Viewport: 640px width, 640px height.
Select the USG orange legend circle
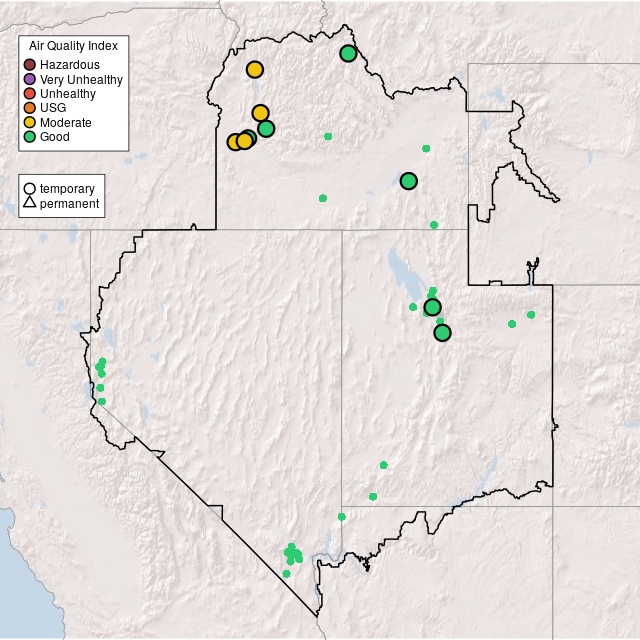pos(30,108)
